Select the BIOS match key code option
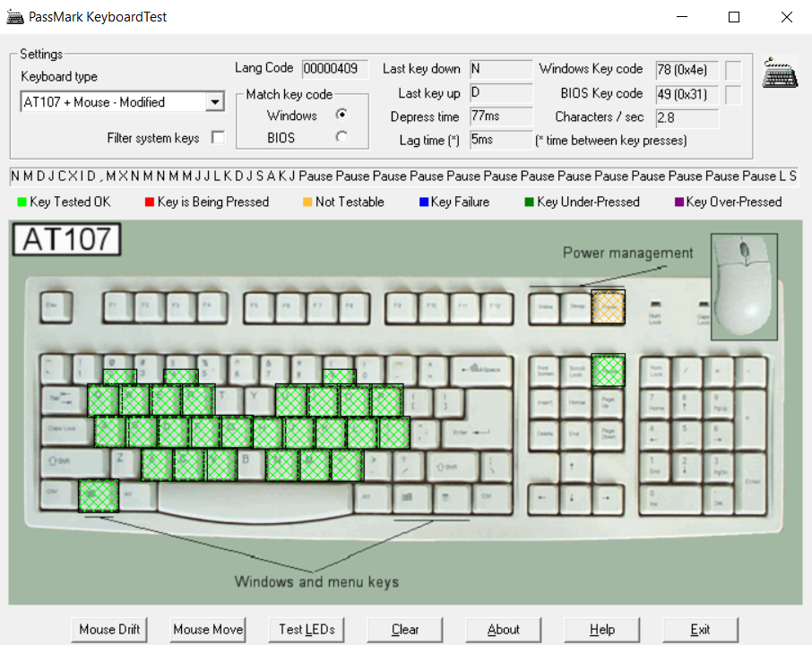The width and height of the screenshot is (812, 645). click(341, 137)
